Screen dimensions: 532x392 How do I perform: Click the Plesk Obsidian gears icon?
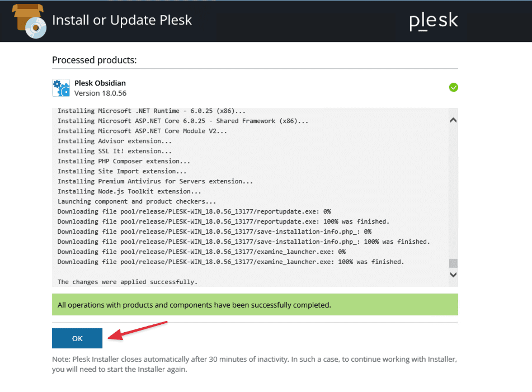tap(61, 88)
